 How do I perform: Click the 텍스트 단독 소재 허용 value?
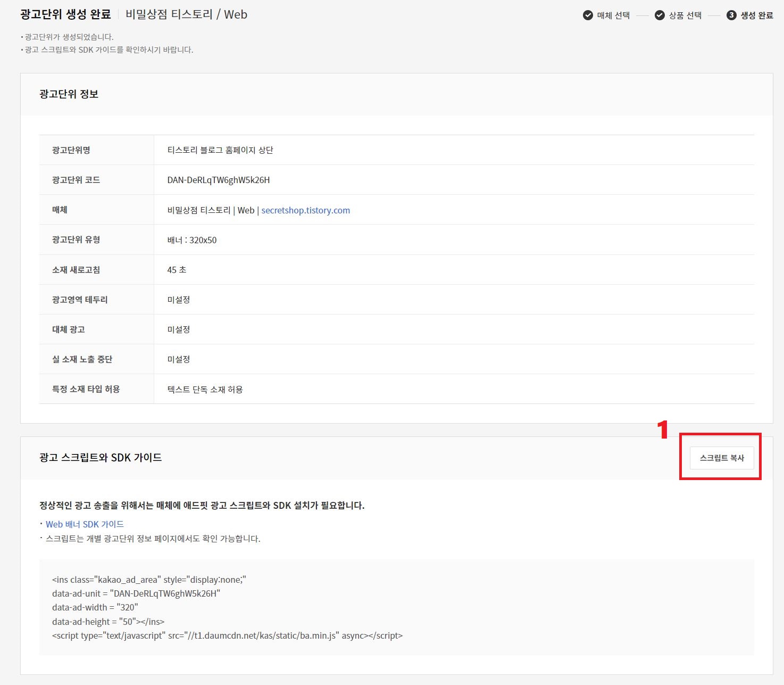pos(205,390)
